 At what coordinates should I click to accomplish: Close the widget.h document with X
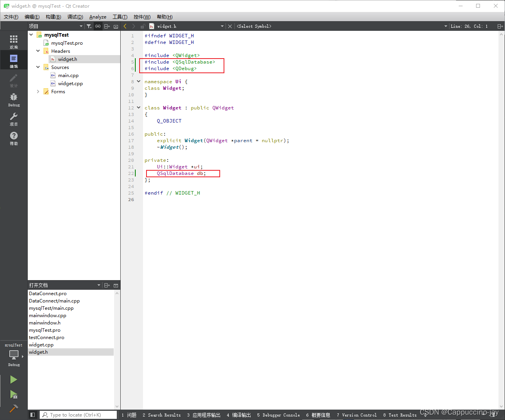click(x=230, y=26)
